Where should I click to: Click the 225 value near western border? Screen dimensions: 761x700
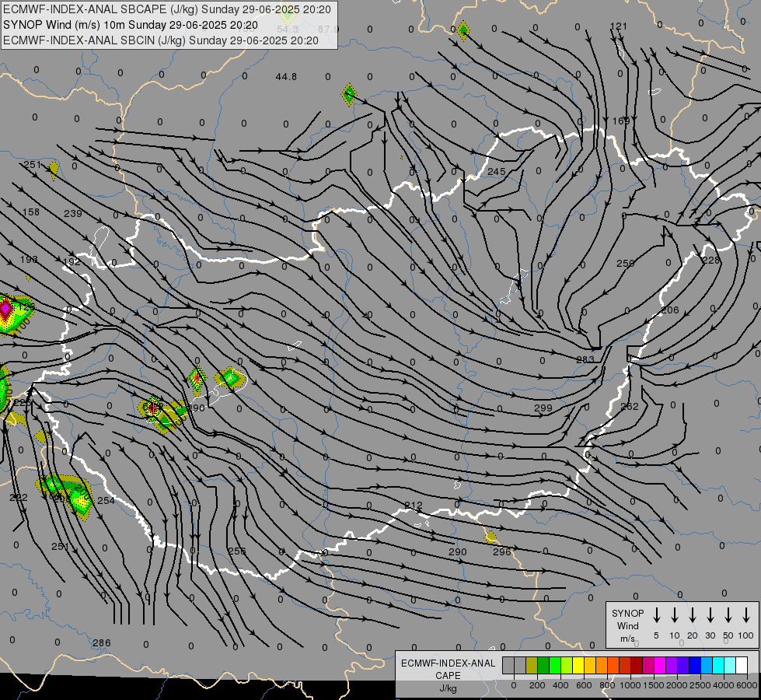click(x=22, y=402)
